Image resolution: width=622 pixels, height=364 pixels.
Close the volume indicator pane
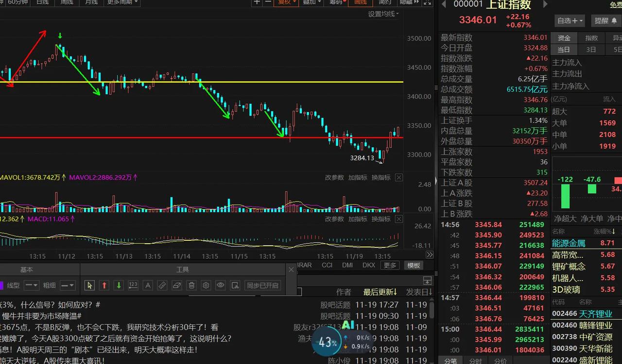coord(398,178)
